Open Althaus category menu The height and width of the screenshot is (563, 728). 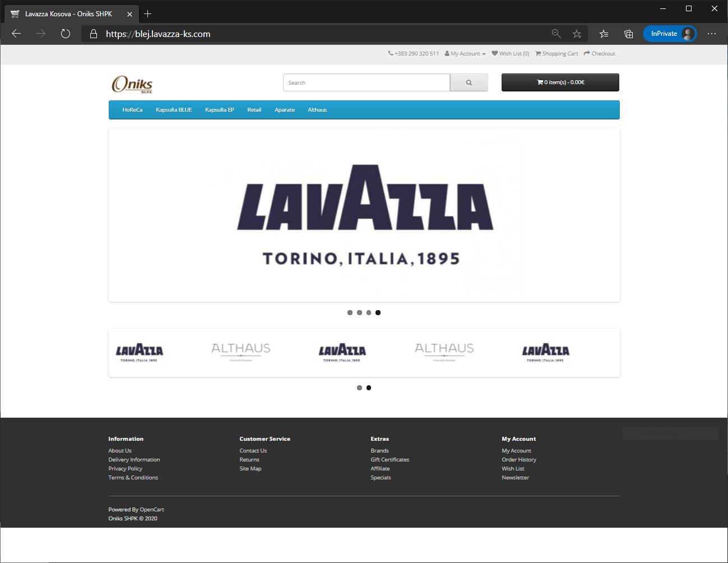(x=317, y=110)
